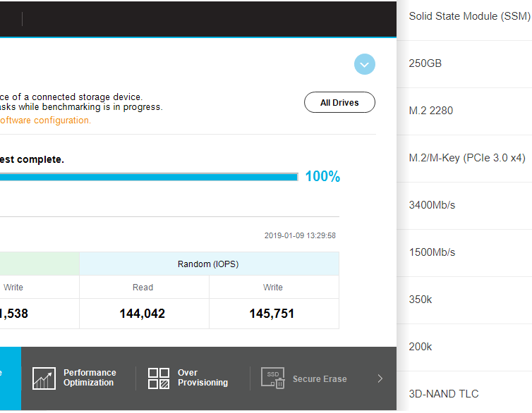This screenshot has width=532, height=413.
Task: Click the benchmark progress bar
Action: [x=149, y=177]
